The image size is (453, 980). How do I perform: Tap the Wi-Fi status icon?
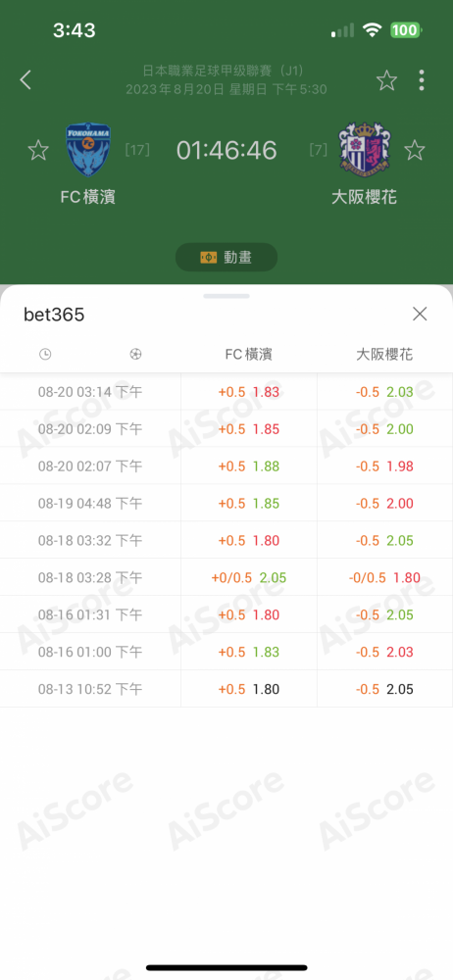click(373, 30)
